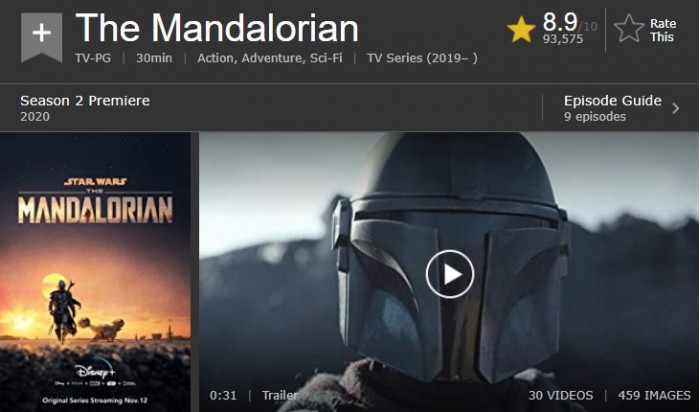The height and width of the screenshot is (412, 700).
Task: Click the TV-PG certificate label
Action: pos(93,58)
